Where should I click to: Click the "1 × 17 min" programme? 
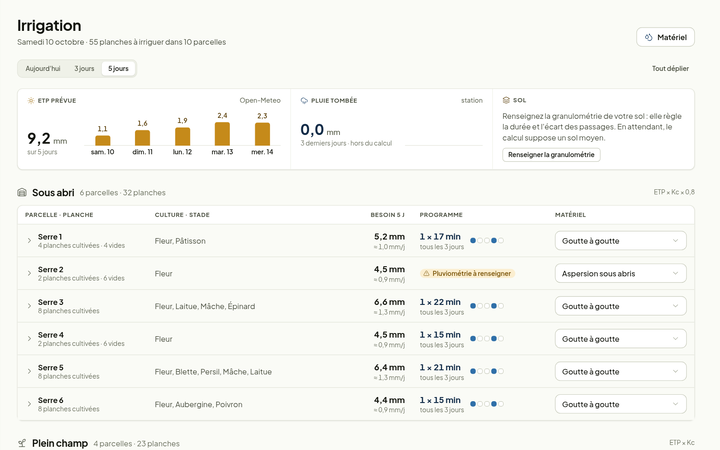pos(440,236)
